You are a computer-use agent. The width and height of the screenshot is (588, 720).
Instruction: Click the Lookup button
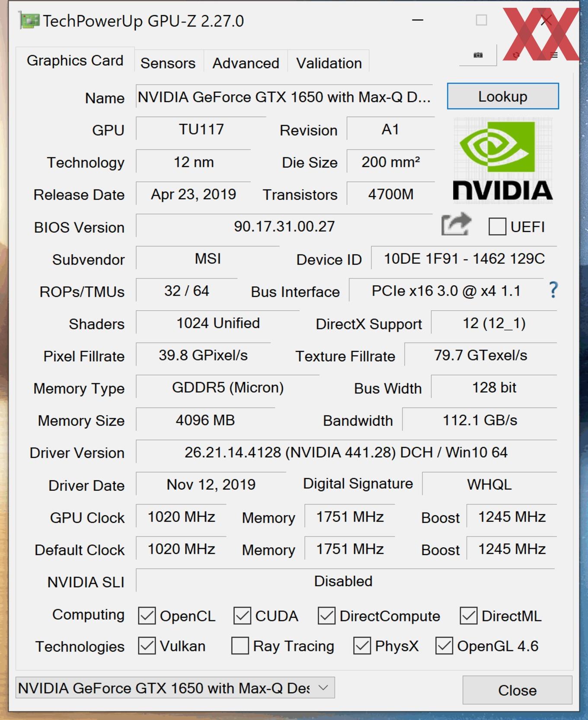click(503, 96)
